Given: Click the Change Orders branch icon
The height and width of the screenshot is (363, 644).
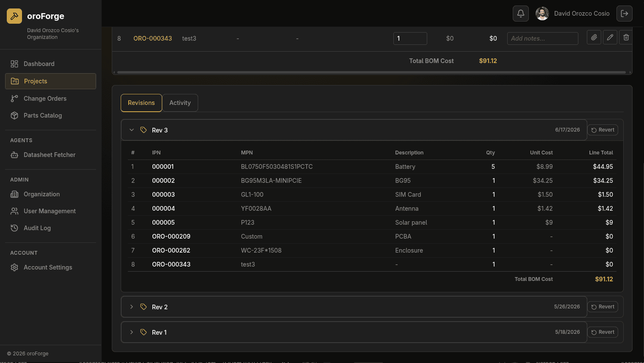Looking at the screenshot, I should click(x=14, y=99).
